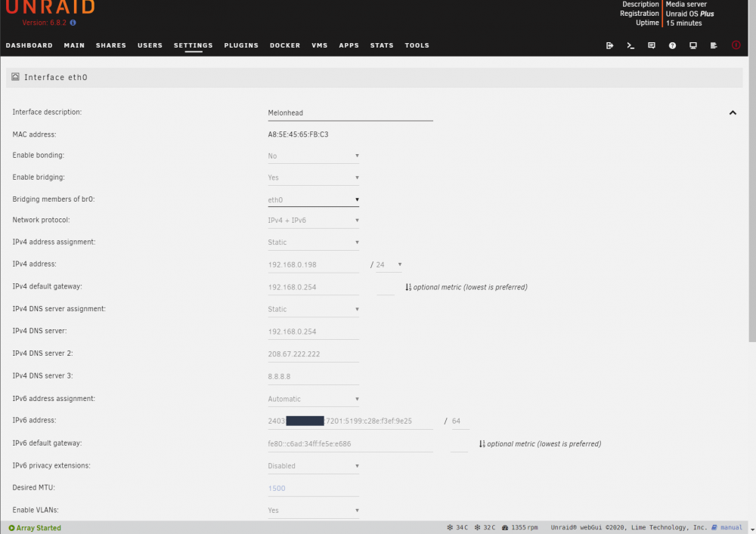
Task: Open Shares menu tab
Action: coord(111,45)
